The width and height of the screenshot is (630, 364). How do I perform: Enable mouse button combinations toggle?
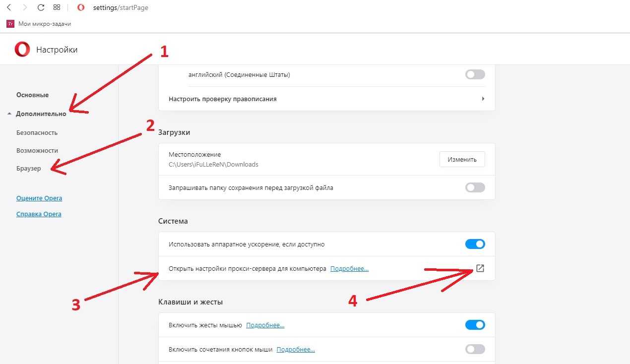click(475, 349)
